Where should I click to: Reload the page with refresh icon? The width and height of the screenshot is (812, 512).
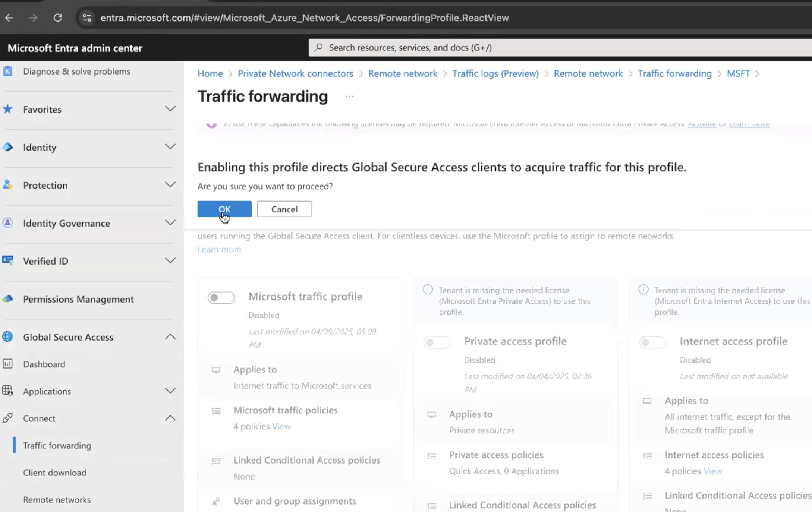pyautogui.click(x=58, y=18)
